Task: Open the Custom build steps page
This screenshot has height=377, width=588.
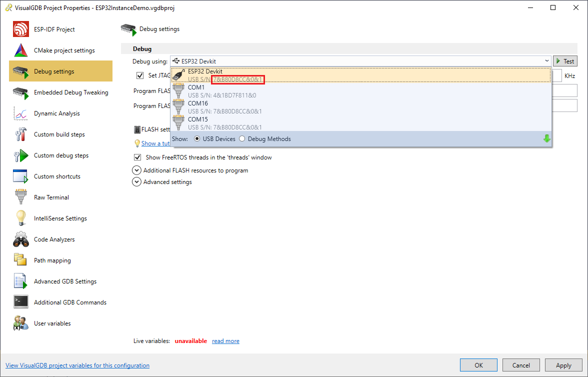Action: tap(61, 134)
